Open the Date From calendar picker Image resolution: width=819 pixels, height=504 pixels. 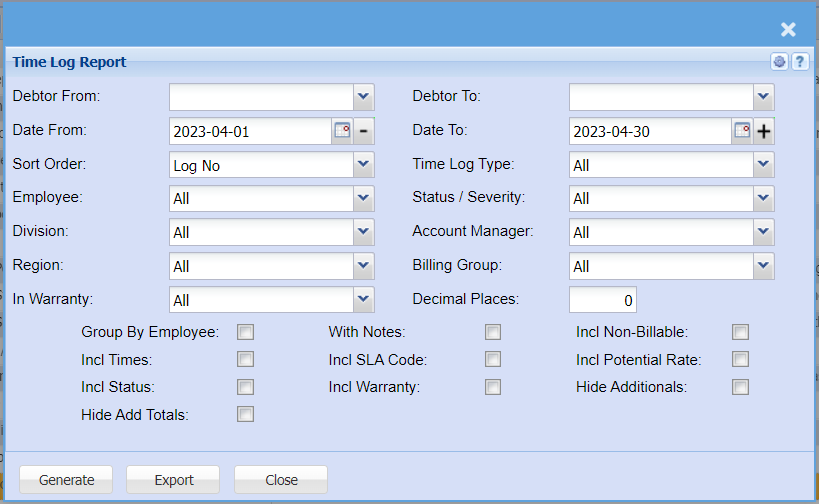coord(342,131)
